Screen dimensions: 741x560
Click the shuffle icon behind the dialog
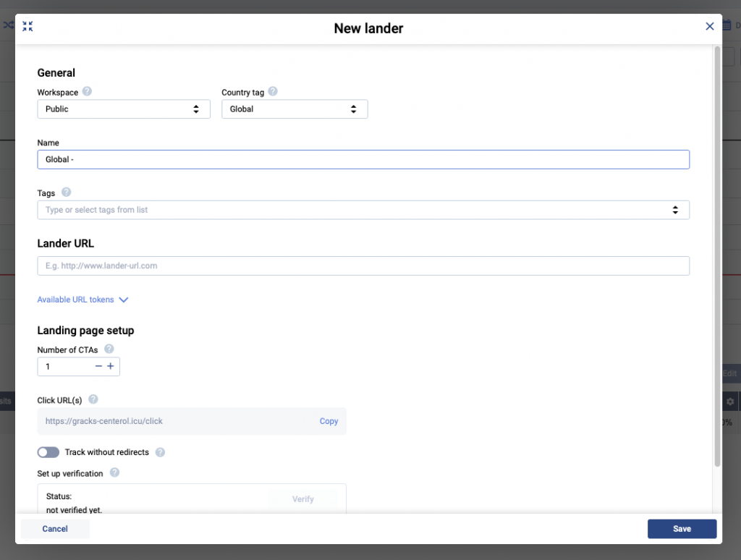pyautogui.click(x=8, y=25)
